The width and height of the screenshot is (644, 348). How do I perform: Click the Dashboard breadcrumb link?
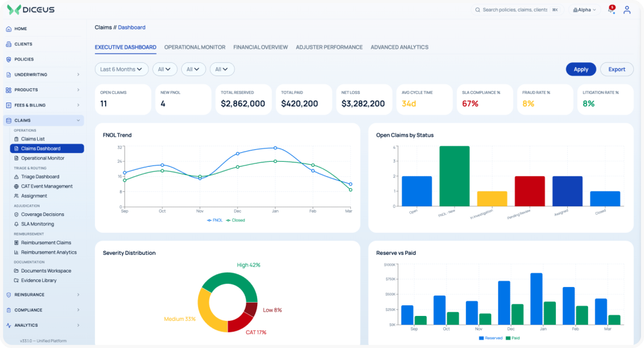131,28
